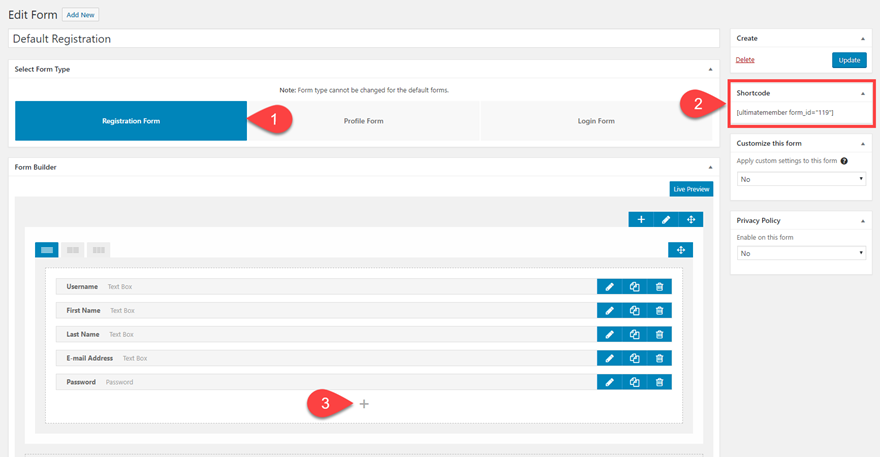Open Privacy Policy enable dropdown
This screenshot has width=880, height=457.
point(801,253)
